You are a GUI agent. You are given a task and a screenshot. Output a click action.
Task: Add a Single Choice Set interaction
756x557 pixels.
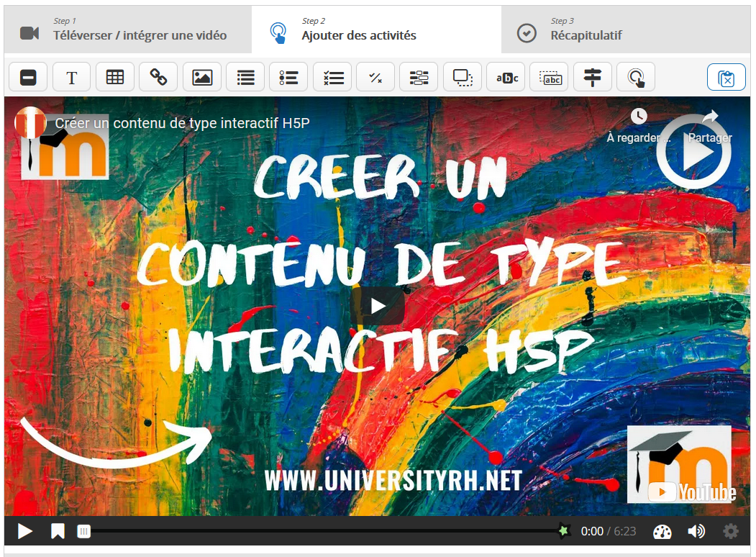click(288, 77)
